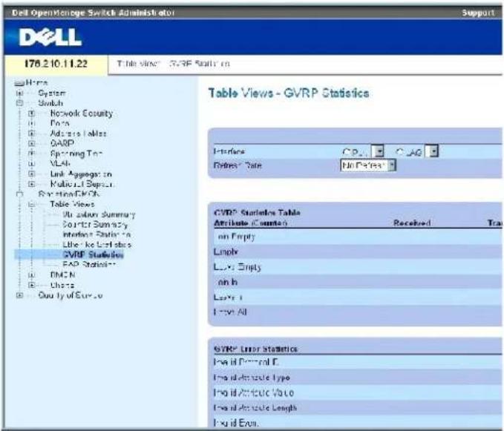Open EAP Statistics page

click(x=89, y=265)
